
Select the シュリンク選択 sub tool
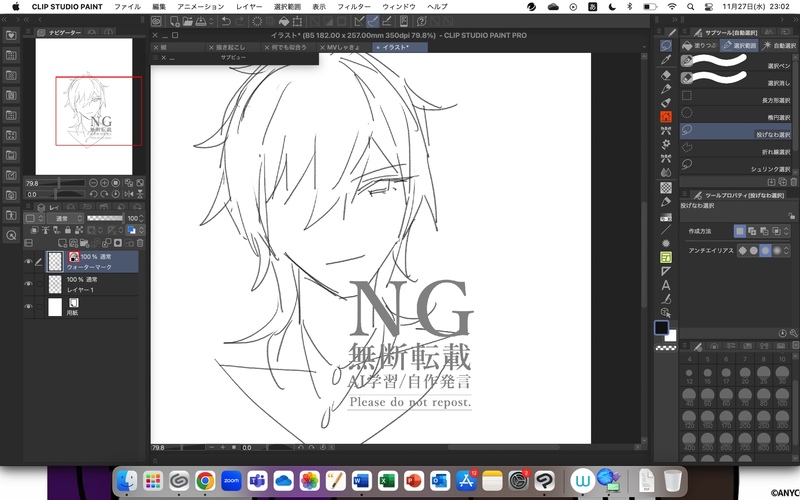point(736,165)
